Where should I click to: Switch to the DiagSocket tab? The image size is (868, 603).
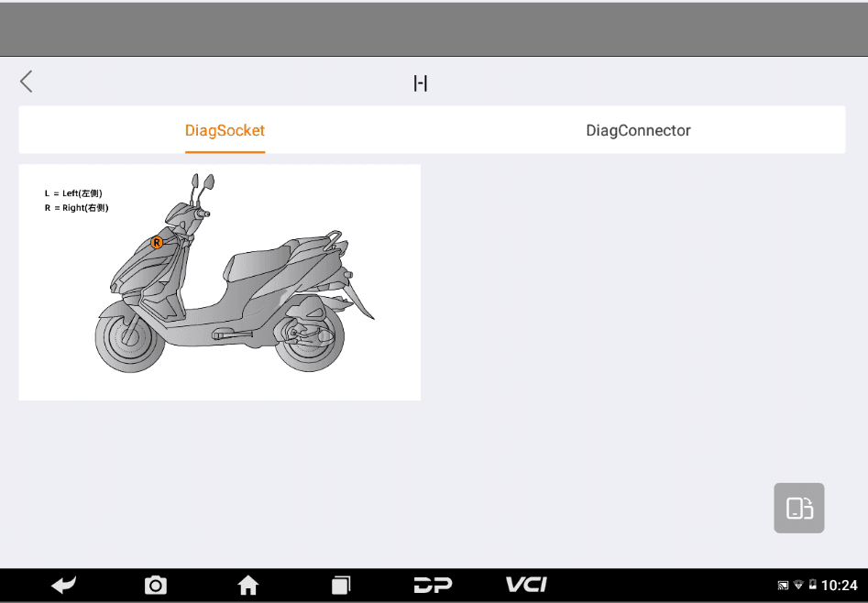click(x=225, y=131)
